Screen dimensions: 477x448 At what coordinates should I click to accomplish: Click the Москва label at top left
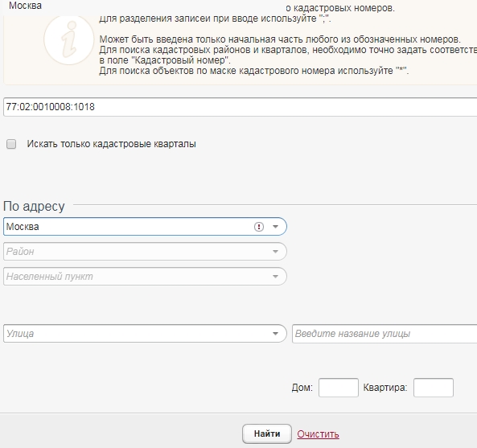coord(25,6)
